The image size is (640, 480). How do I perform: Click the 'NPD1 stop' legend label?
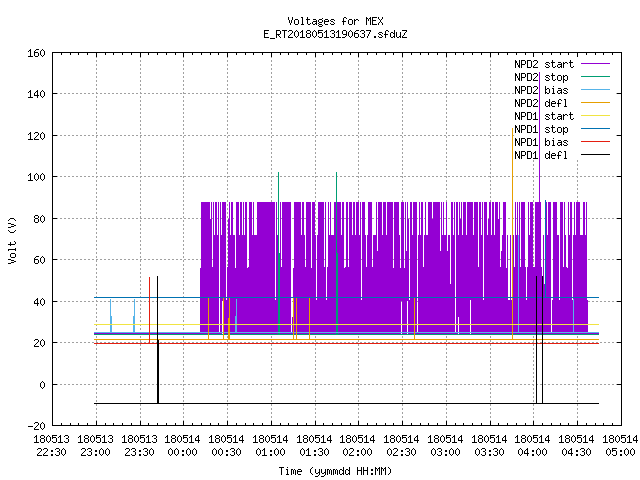click(x=541, y=129)
